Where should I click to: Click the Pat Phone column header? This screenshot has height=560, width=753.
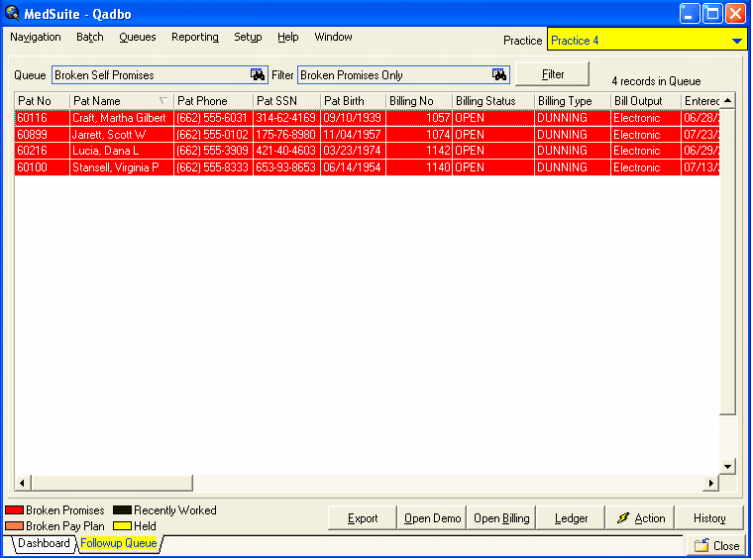213,101
